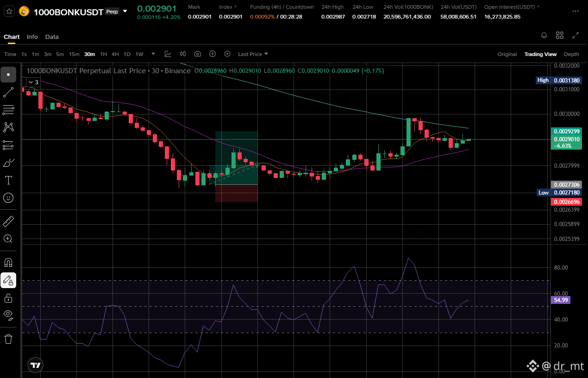Open the emoji icons tool
The width and height of the screenshot is (588, 378).
[x=8, y=198]
